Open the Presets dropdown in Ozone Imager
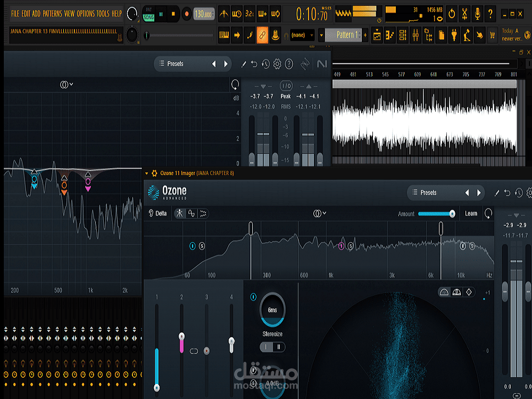Screen dimensions: 532x399 click(428, 193)
